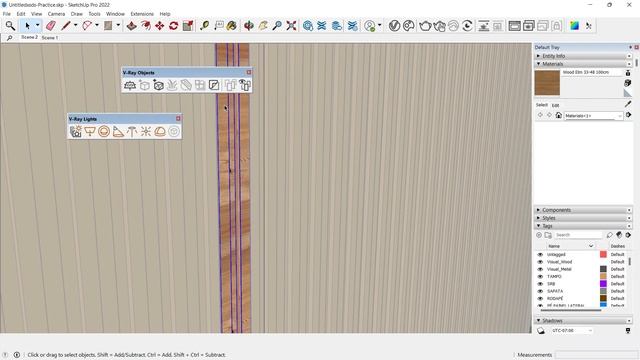Create V-Ray spot light
The width and height of the screenshot is (640, 360).
(118, 131)
